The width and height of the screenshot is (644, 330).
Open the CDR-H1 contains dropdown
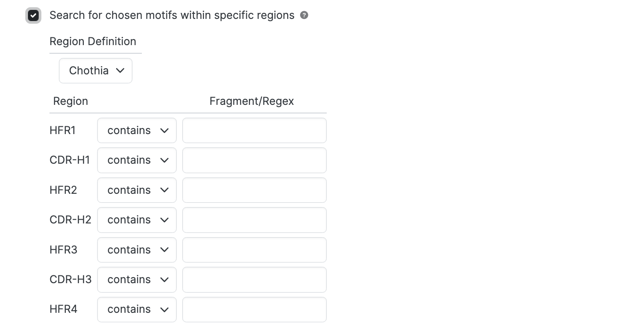click(x=137, y=160)
